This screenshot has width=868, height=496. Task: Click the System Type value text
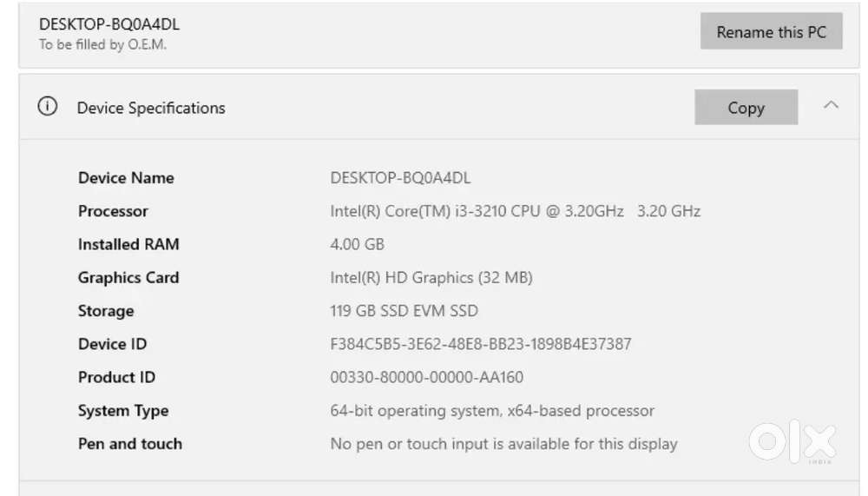[492, 411]
